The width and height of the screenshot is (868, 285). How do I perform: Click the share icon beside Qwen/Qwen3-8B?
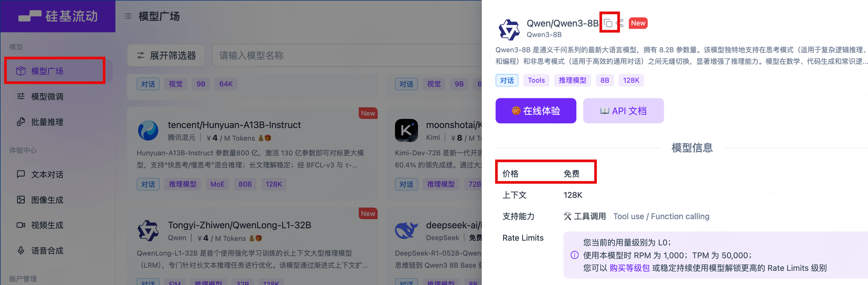click(x=620, y=23)
